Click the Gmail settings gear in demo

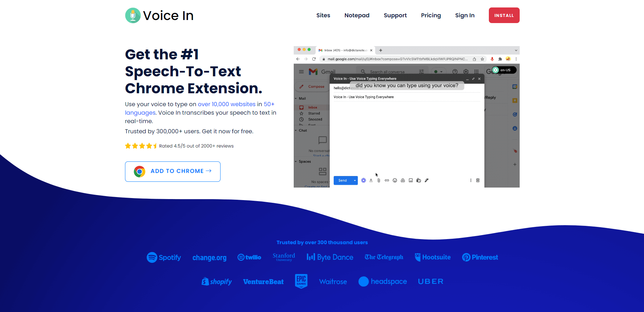466,72
